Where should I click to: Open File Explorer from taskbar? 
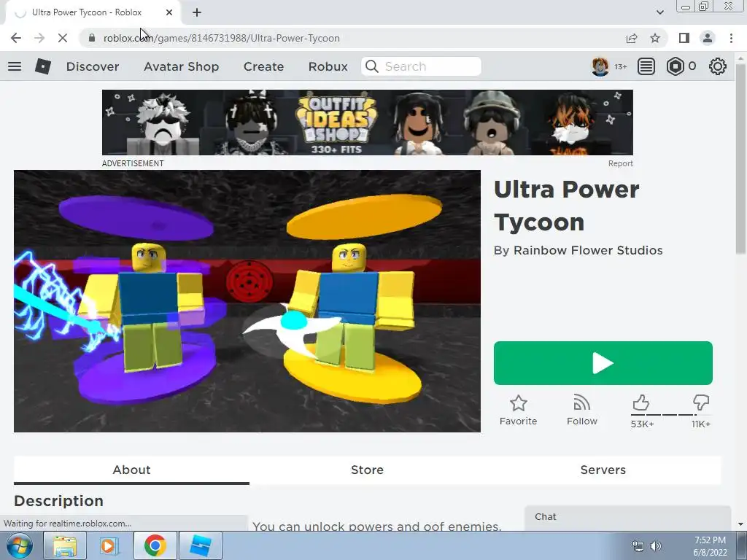65,545
